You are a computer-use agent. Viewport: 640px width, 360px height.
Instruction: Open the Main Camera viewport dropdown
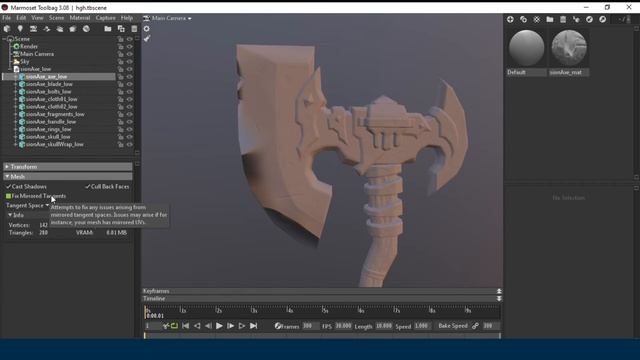click(x=167, y=18)
